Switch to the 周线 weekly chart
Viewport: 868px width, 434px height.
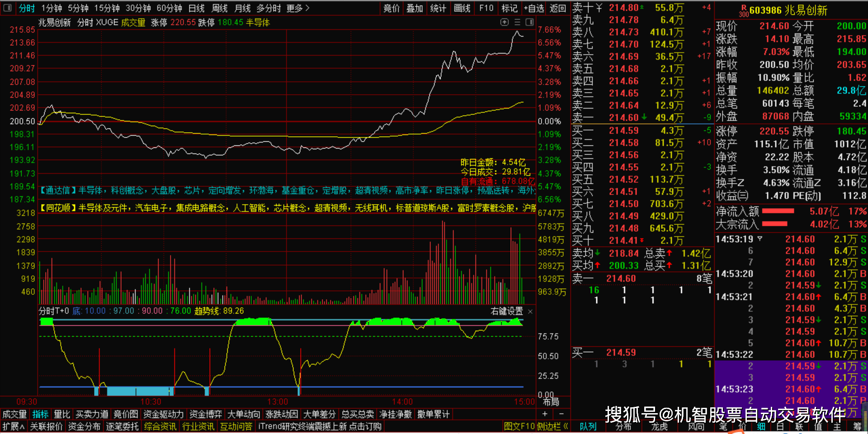point(220,8)
